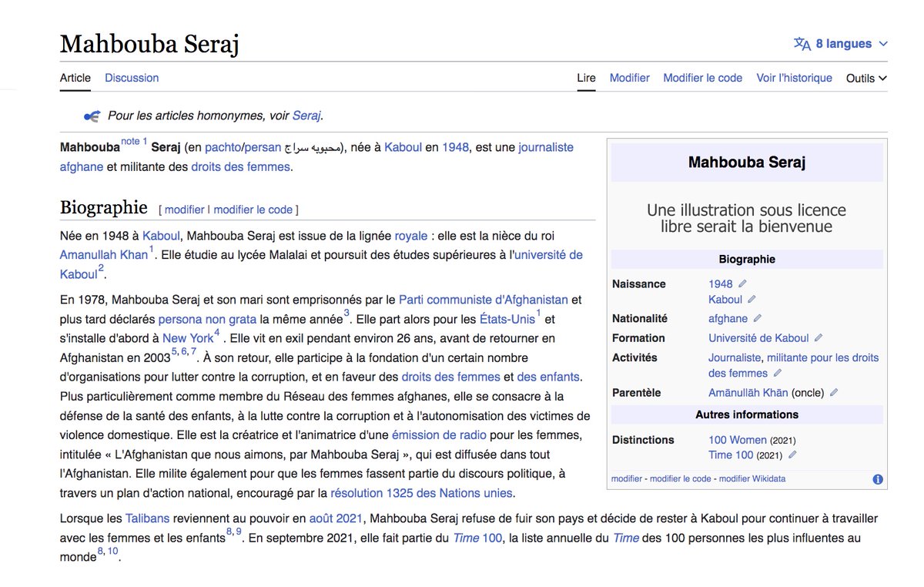Click modifier Wikidata link
Screen dimensions: 924x587
(x=752, y=478)
